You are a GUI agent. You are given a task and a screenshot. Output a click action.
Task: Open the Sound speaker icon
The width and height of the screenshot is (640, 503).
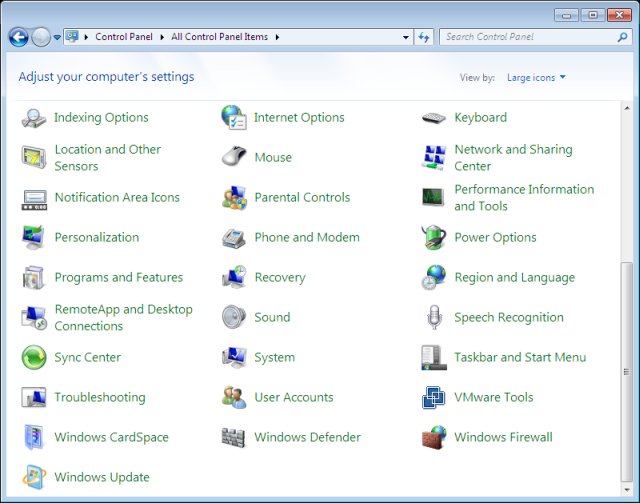tap(233, 317)
